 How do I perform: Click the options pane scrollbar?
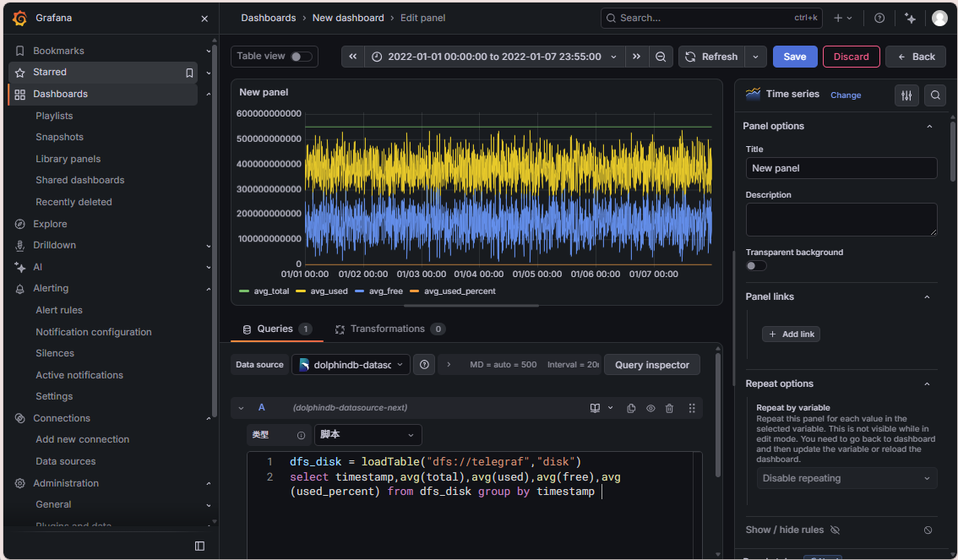point(952,151)
